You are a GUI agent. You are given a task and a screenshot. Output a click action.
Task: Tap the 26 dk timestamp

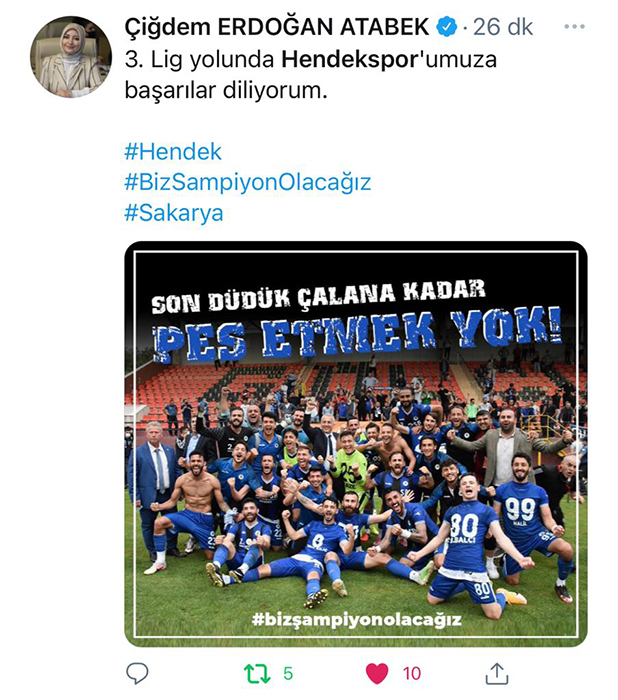503,27
